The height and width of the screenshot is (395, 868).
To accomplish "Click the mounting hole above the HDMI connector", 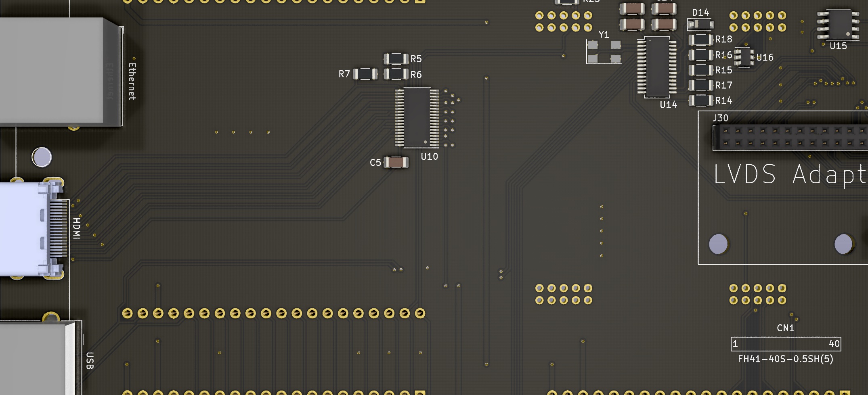I will 42,157.
